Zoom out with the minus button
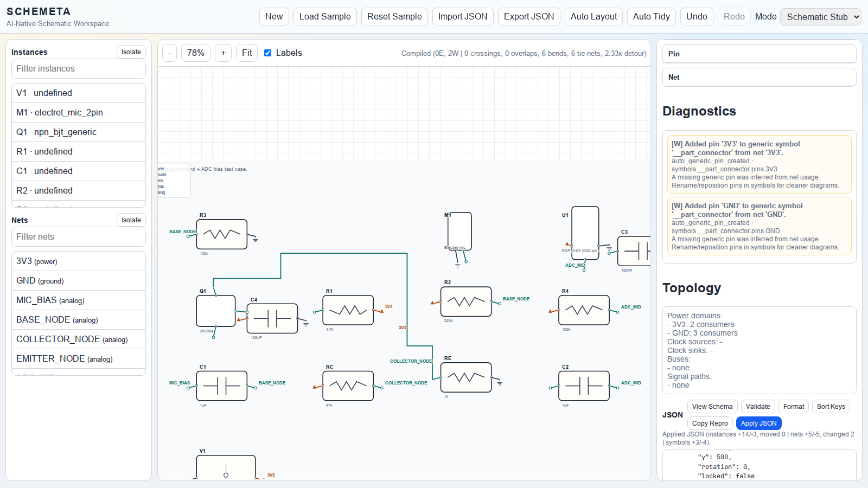Viewport: 868px width, 488px height. 170,53
